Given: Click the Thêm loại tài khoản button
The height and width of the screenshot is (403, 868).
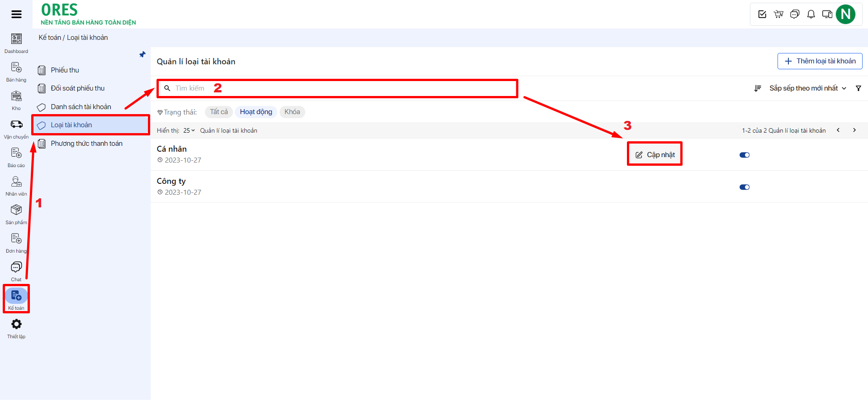Looking at the screenshot, I should click(820, 61).
